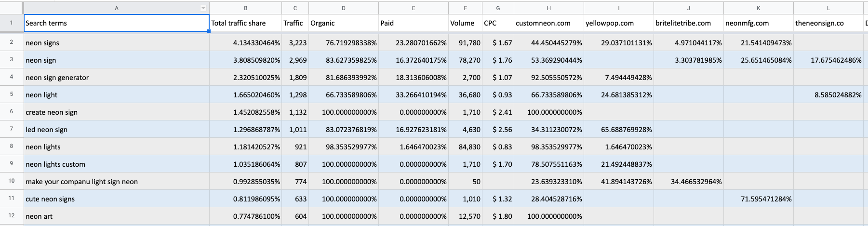Click the Traffic value 921

(295, 146)
